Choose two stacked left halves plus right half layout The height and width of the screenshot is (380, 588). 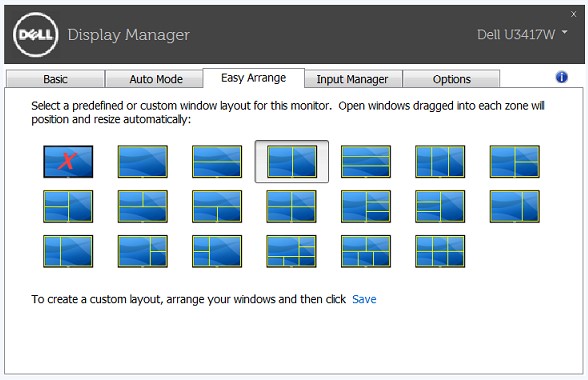68,206
